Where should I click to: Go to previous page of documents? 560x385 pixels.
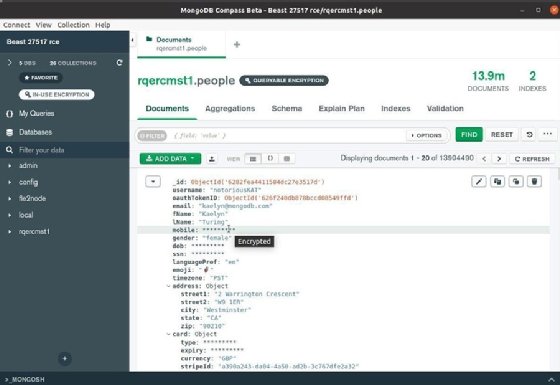coord(484,159)
